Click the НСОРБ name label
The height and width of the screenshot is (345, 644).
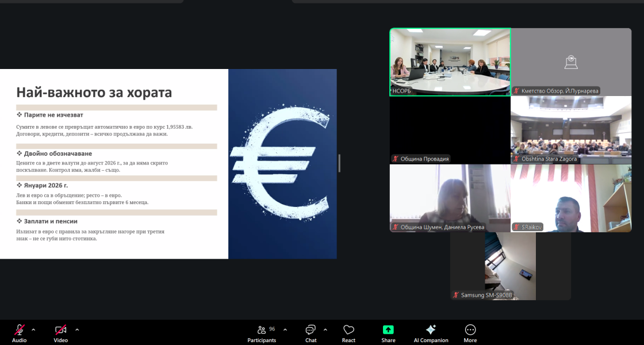[402, 91]
